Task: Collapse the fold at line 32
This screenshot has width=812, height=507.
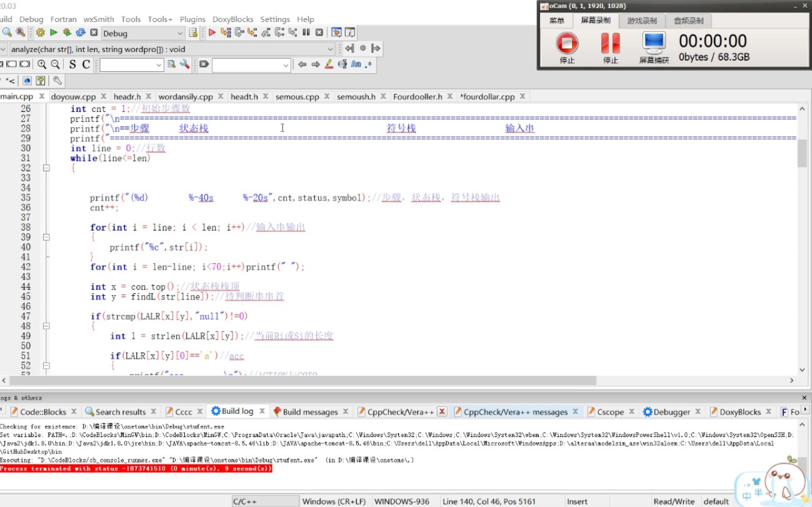Action: 46,168
